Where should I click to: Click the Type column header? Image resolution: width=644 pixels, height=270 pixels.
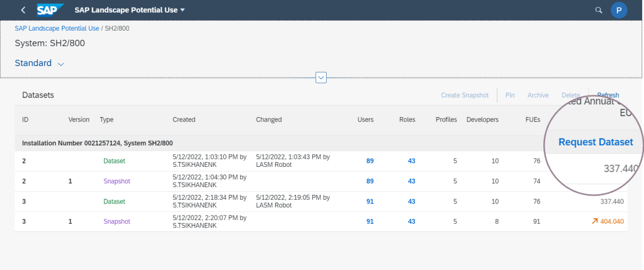click(x=107, y=119)
